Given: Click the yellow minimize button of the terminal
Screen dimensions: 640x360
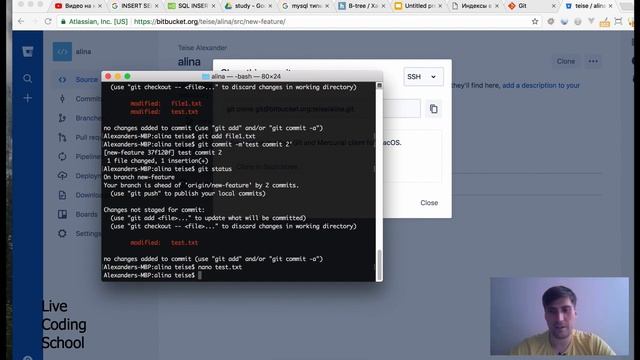Looking at the screenshot, I should pos(118,76).
